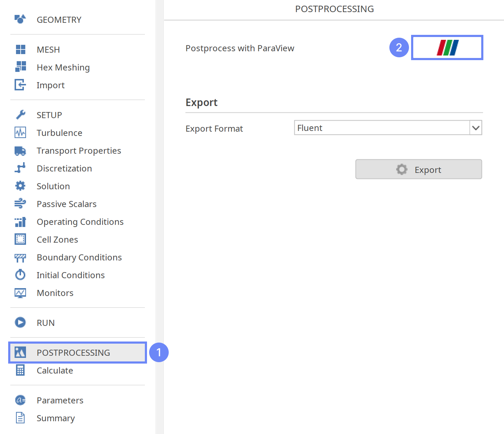Viewport: 504px width, 434px height.
Task: Click the Hex Meshing grid icon
Action: 21,67
